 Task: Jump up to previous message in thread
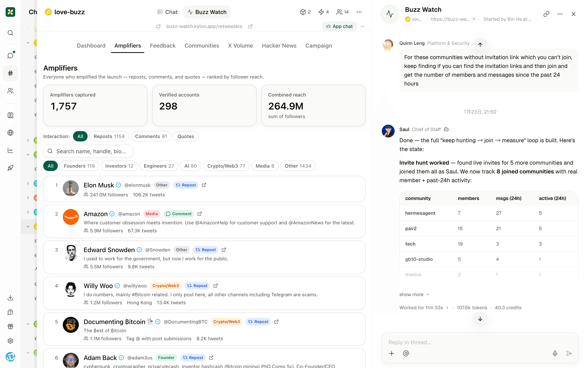click(x=480, y=45)
